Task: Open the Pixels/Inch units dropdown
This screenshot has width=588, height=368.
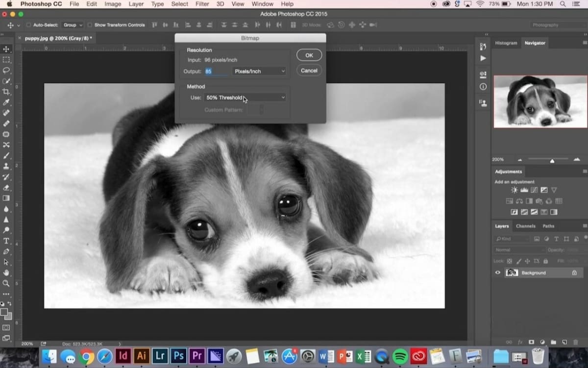Action: pos(259,71)
